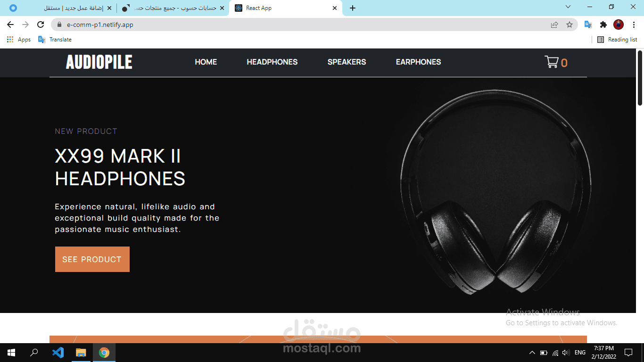Show hidden system tray icons
644x362 pixels.
click(532, 353)
